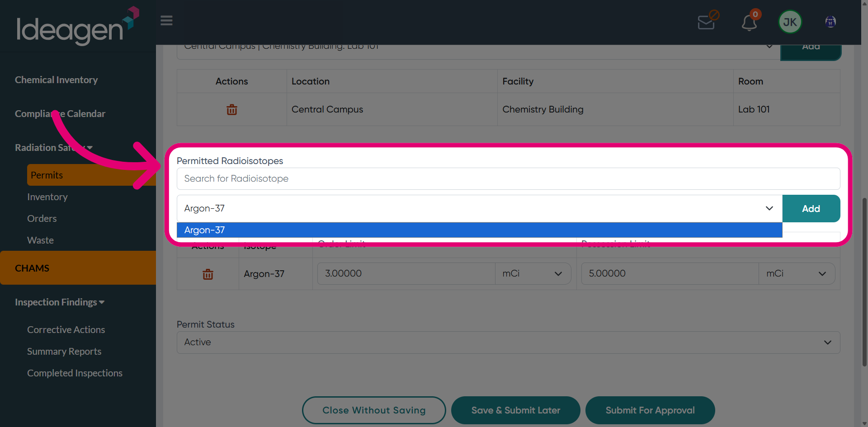Open Chemical Inventory in sidebar
The width and height of the screenshot is (868, 427).
click(56, 80)
